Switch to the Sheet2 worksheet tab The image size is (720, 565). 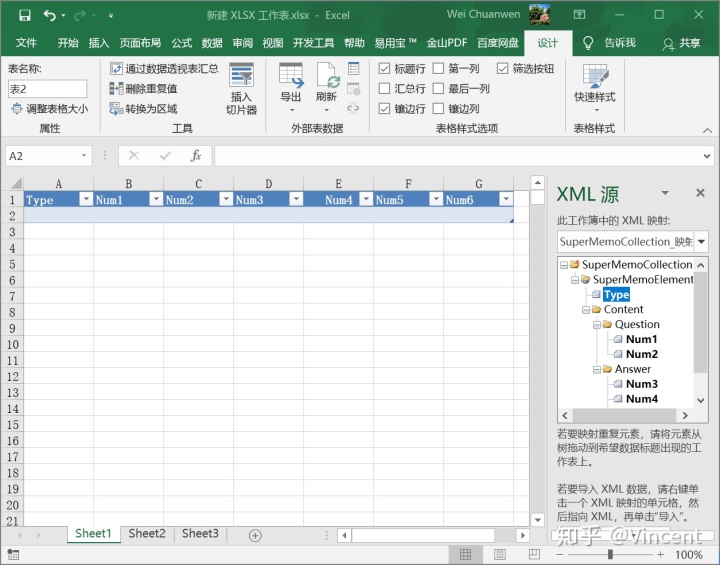[x=147, y=534]
